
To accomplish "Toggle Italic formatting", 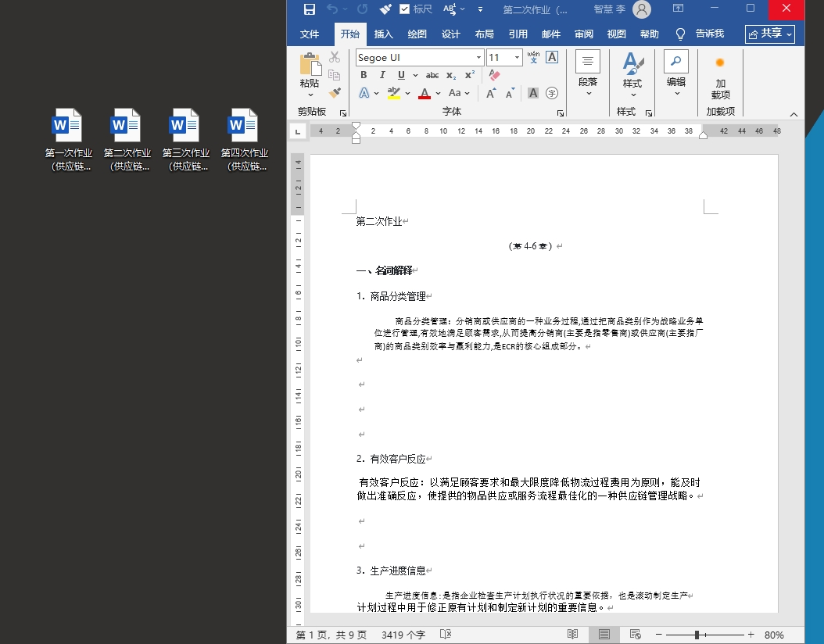I will (382, 75).
